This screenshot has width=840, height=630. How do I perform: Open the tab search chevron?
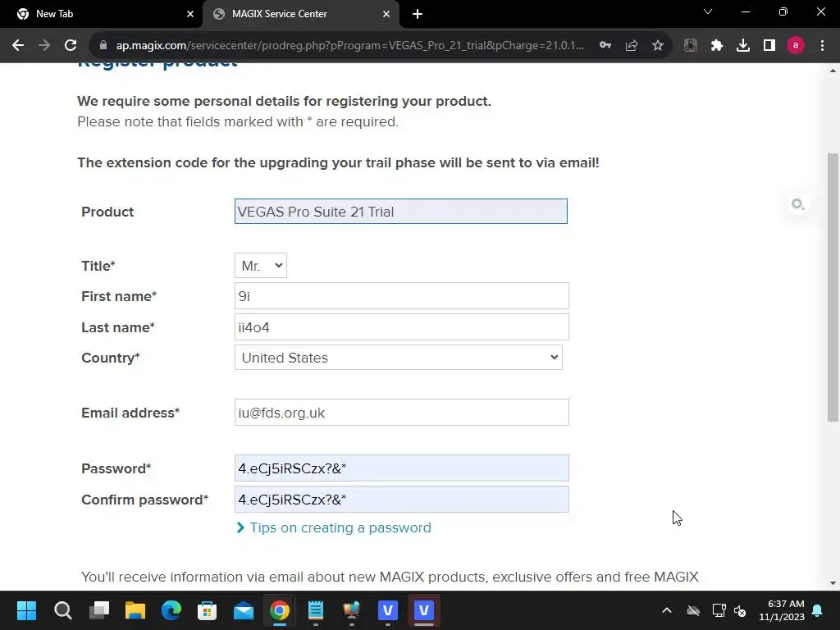pyautogui.click(x=708, y=11)
